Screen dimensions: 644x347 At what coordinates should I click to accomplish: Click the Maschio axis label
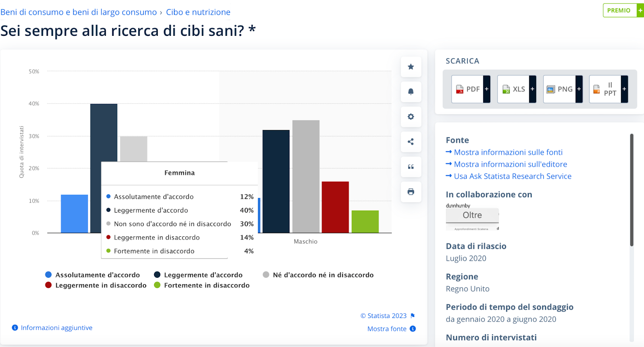pyautogui.click(x=305, y=242)
